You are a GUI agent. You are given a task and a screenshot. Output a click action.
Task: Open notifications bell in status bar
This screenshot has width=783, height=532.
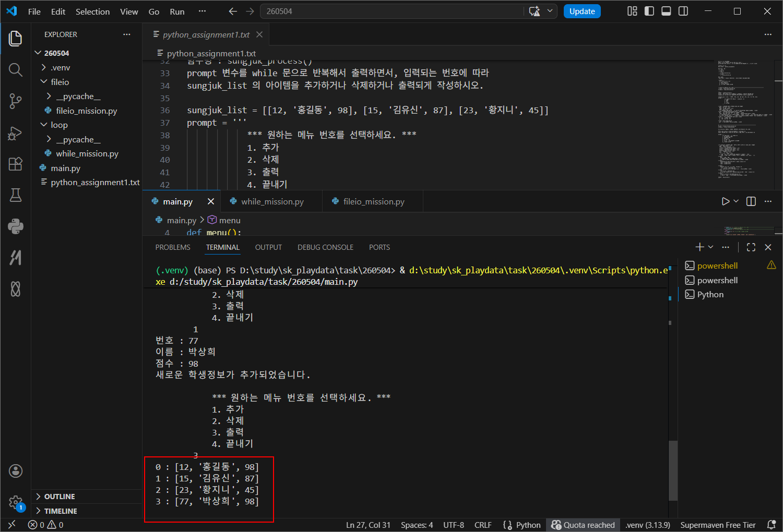click(772, 525)
